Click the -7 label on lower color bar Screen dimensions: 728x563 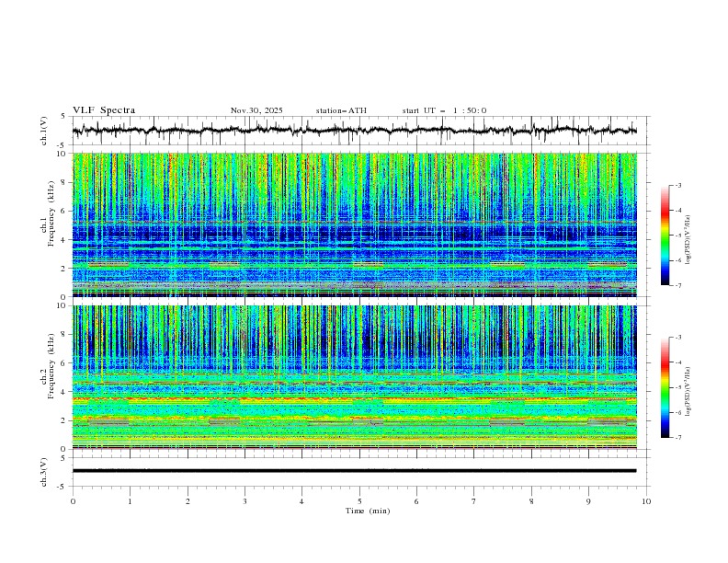tap(678, 438)
